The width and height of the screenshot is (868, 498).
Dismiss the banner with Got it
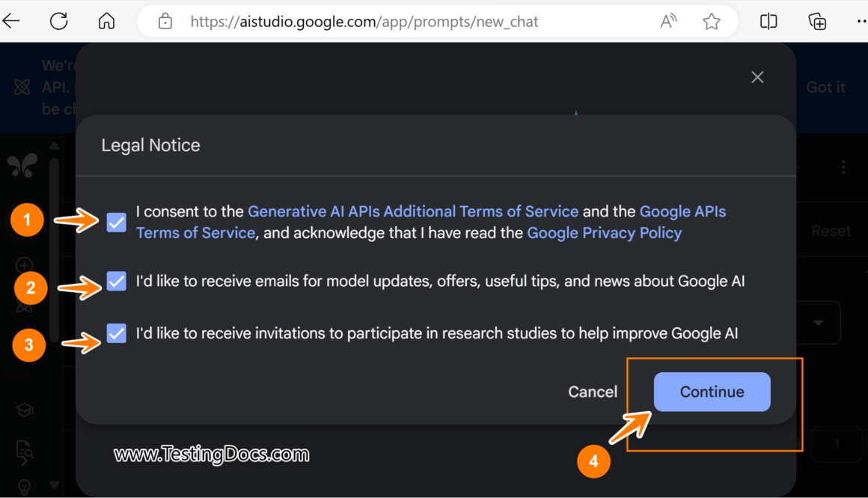tap(825, 87)
